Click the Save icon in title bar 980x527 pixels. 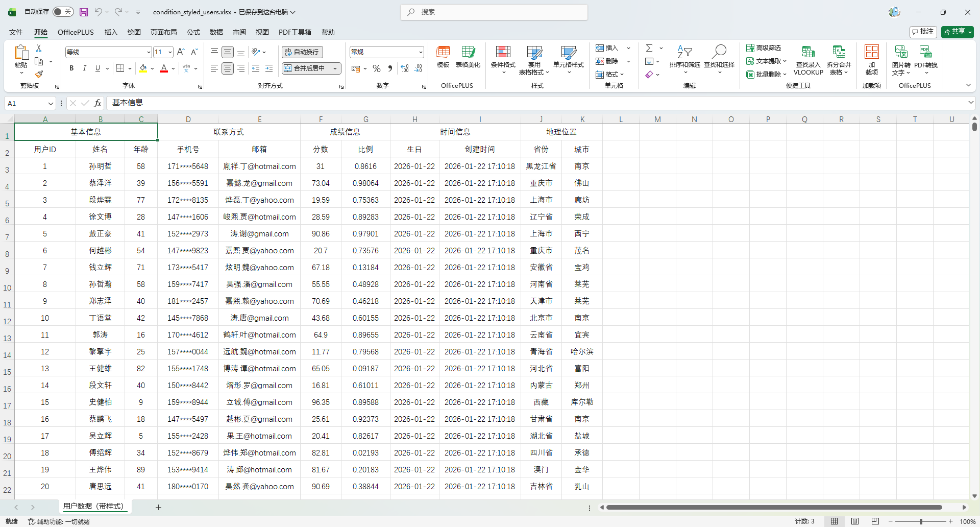[84, 12]
